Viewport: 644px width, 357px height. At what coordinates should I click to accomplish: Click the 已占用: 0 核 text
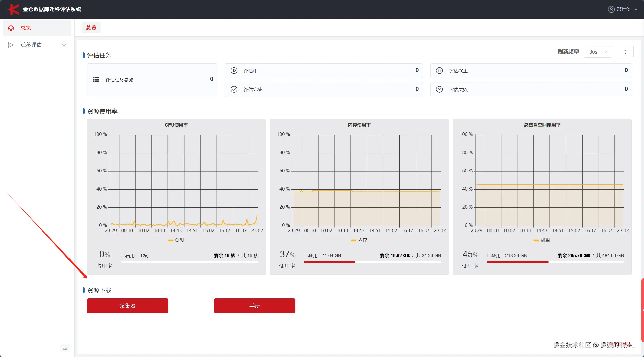[x=134, y=256]
